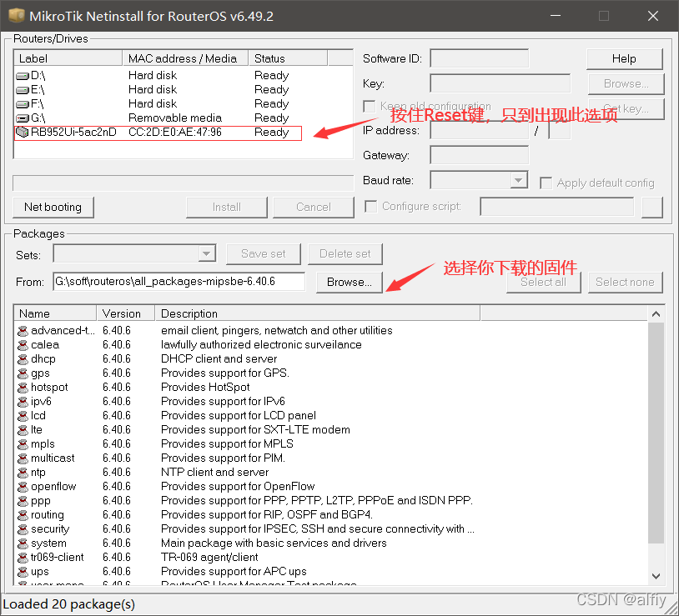Click the routing package icon
The width and height of the screenshot is (679, 616).
tap(23, 515)
